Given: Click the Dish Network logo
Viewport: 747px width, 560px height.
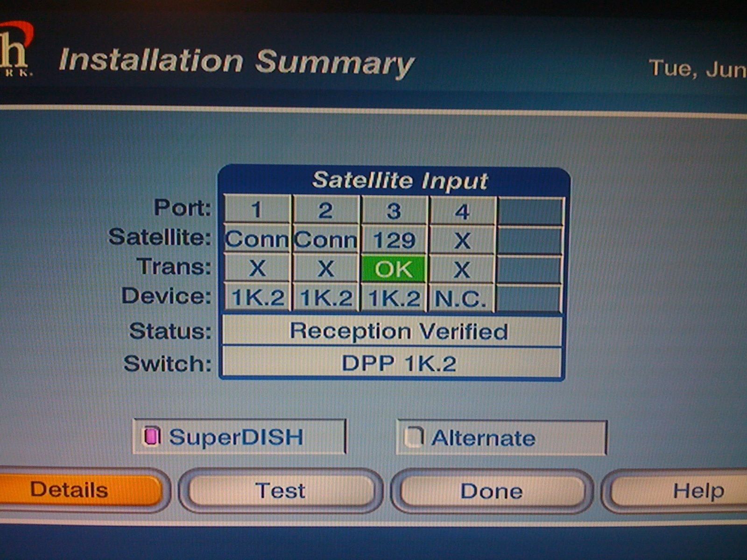Looking at the screenshot, I should (16, 49).
